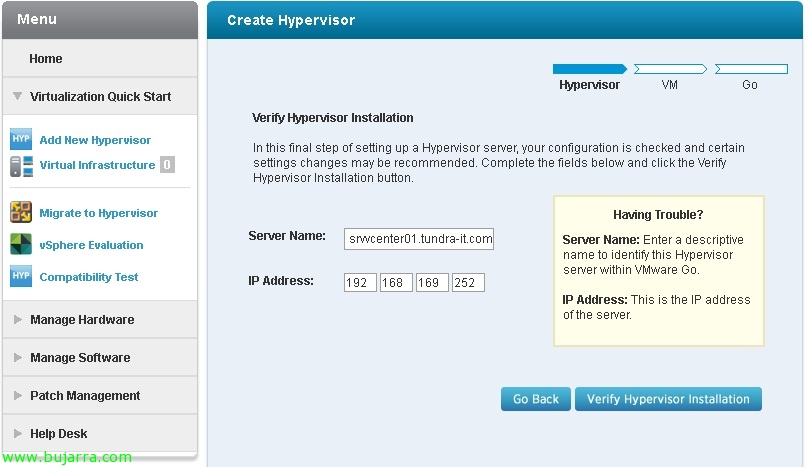
Task: Open the vSphere Evaluation link
Action: pos(91,245)
